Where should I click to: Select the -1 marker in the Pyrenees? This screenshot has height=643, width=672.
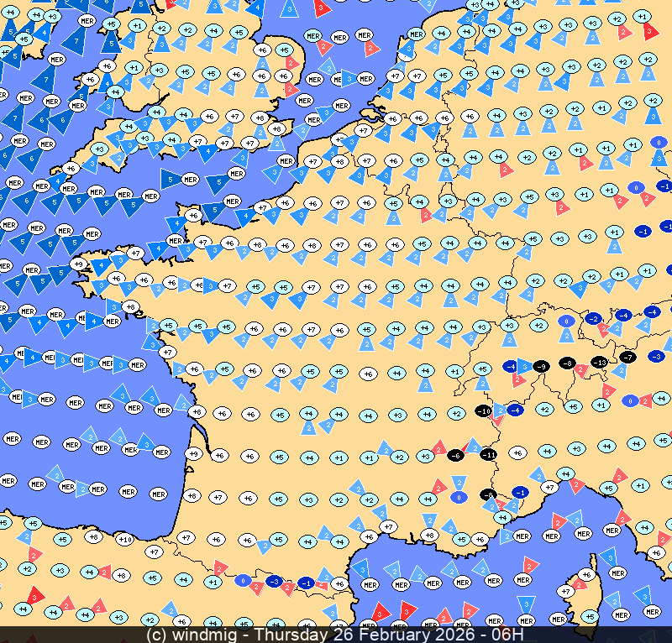(x=307, y=583)
